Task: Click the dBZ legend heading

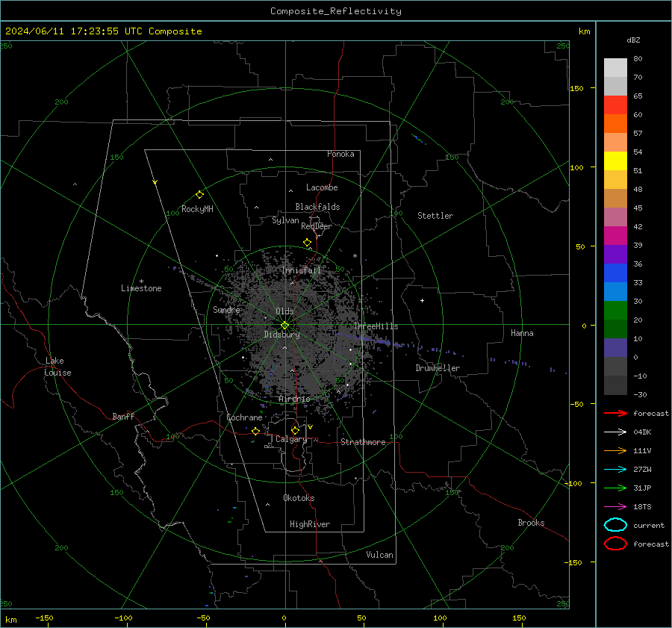Action: [x=633, y=40]
